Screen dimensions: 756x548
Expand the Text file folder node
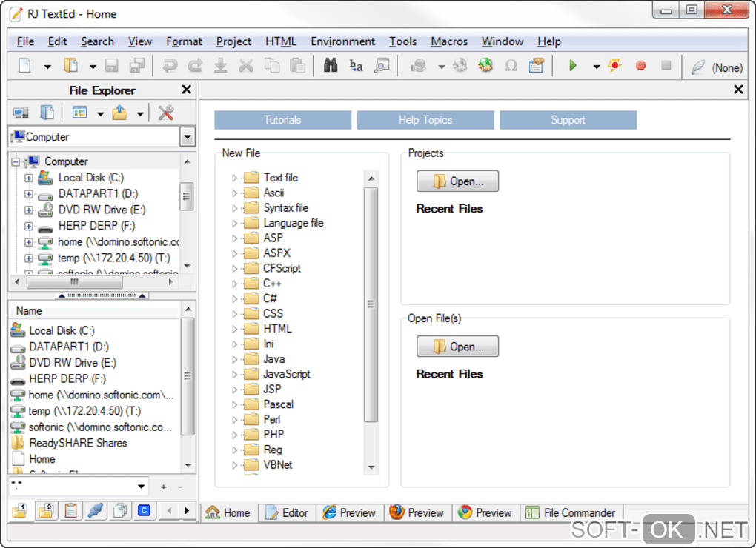click(x=234, y=178)
